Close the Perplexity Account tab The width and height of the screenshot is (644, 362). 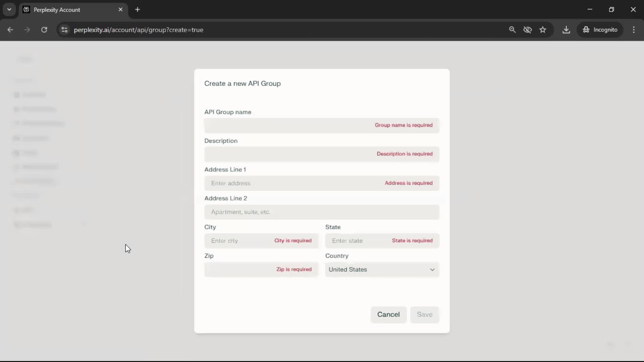pos(120,10)
